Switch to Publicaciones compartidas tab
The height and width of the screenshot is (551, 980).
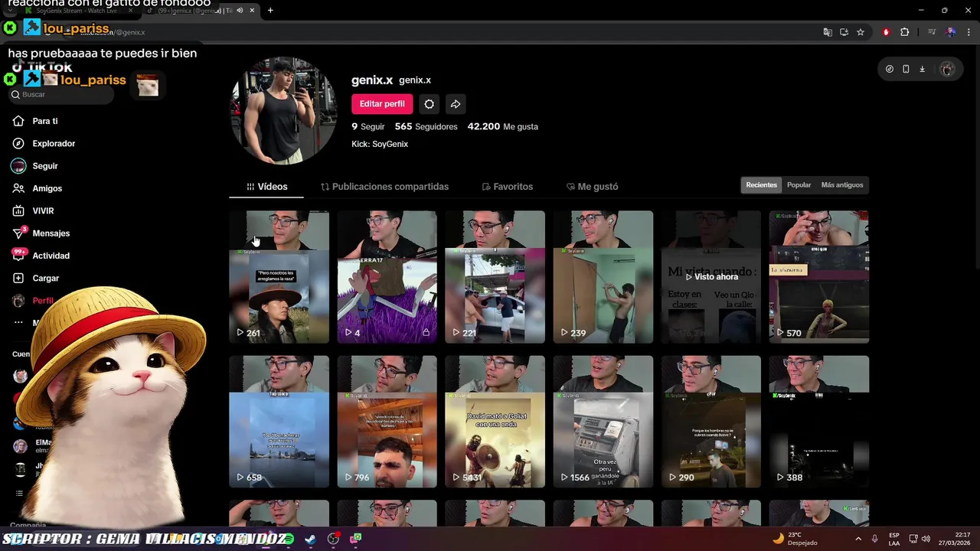[384, 187]
